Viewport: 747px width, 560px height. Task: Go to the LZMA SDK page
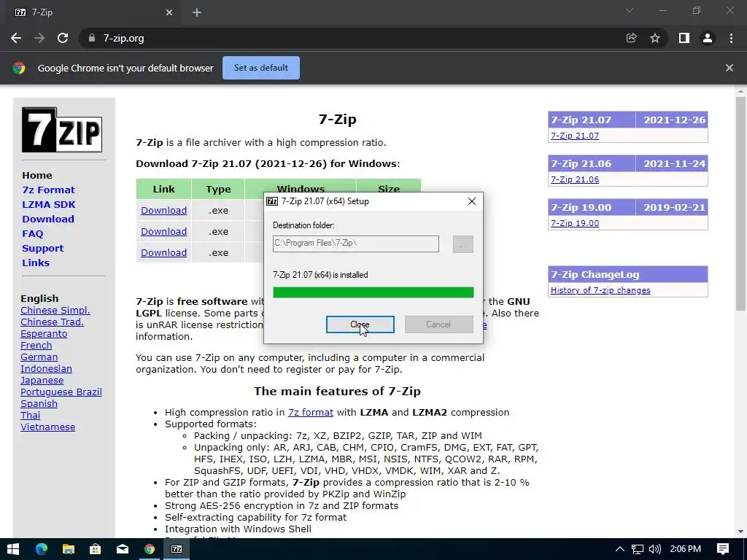pos(49,204)
